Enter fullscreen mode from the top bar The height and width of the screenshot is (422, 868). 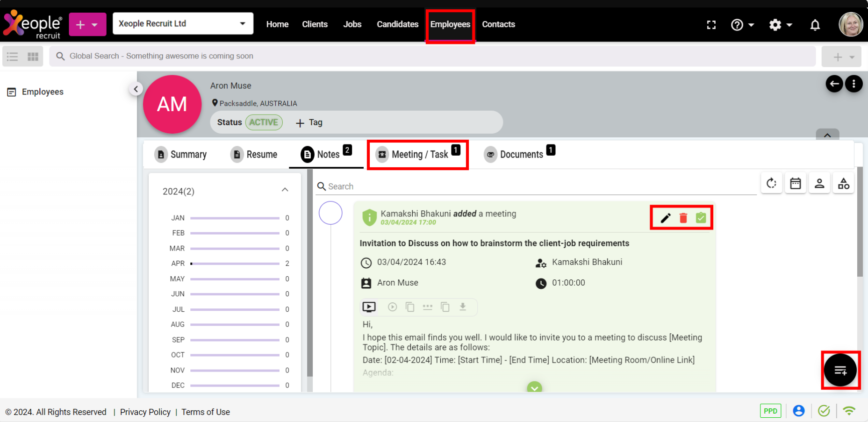point(711,25)
